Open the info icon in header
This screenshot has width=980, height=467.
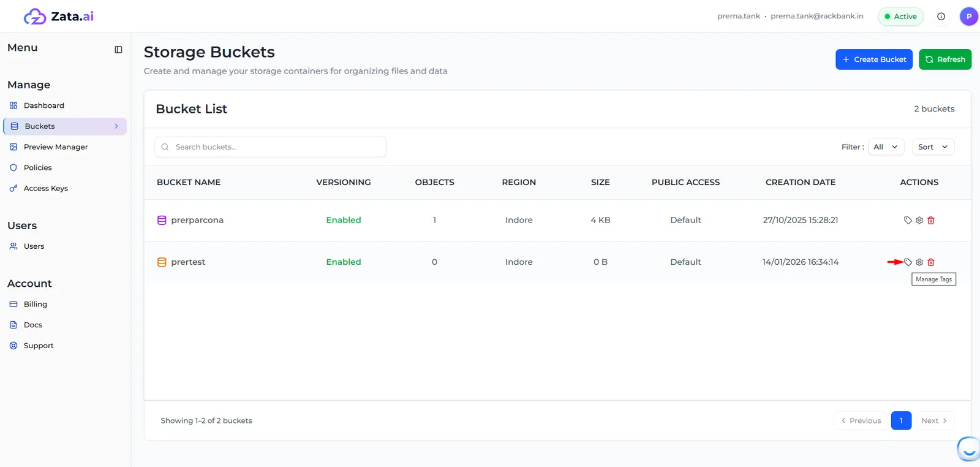(x=941, y=17)
